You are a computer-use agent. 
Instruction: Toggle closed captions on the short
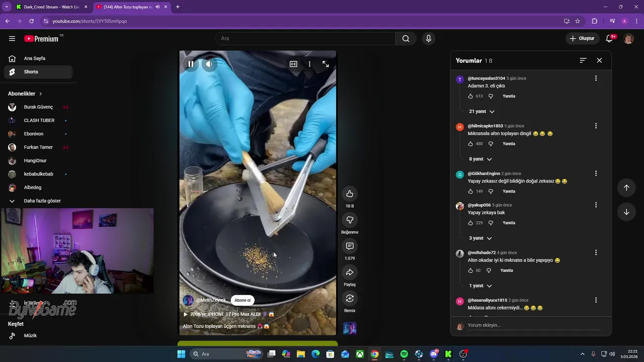293,64
